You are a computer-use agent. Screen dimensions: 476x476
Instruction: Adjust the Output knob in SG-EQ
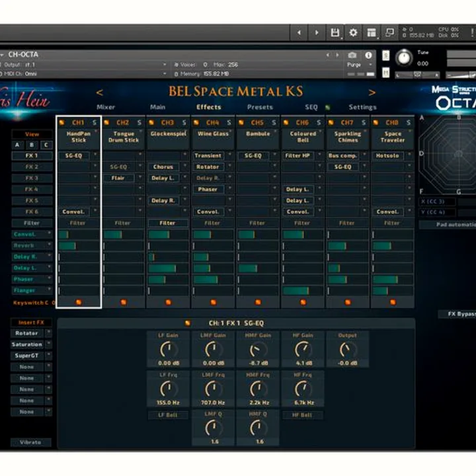348,350
